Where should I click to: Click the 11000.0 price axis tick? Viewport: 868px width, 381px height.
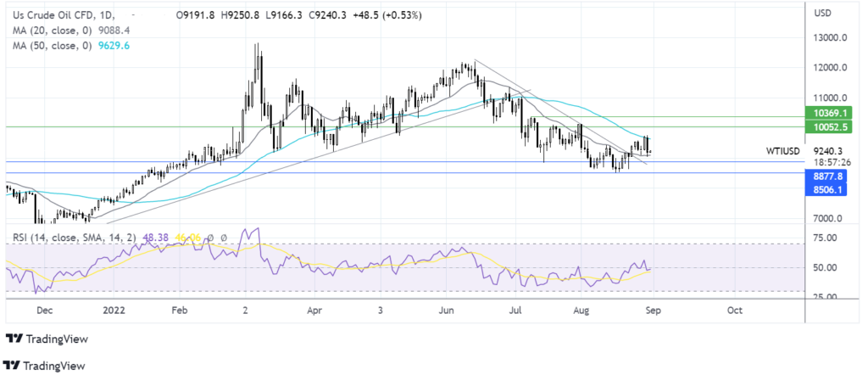[829, 98]
